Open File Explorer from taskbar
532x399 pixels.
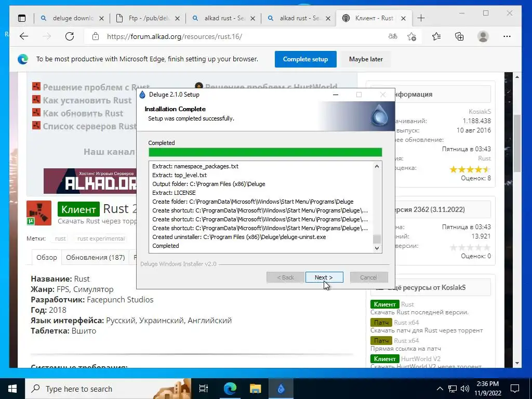coord(255,389)
